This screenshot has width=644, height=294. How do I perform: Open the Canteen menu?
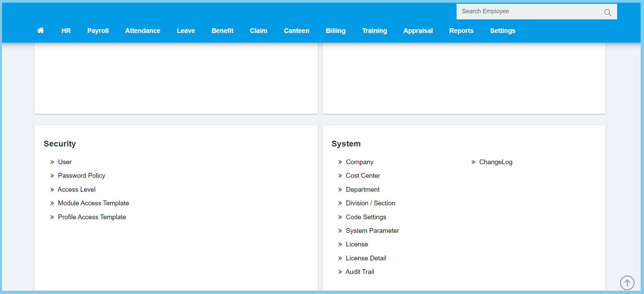pos(296,31)
